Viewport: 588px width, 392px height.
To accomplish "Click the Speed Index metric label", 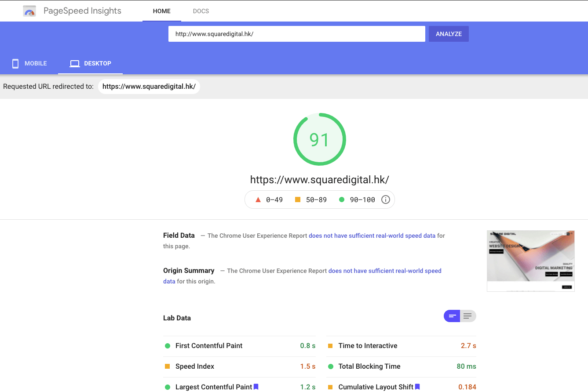I will pyautogui.click(x=195, y=367).
